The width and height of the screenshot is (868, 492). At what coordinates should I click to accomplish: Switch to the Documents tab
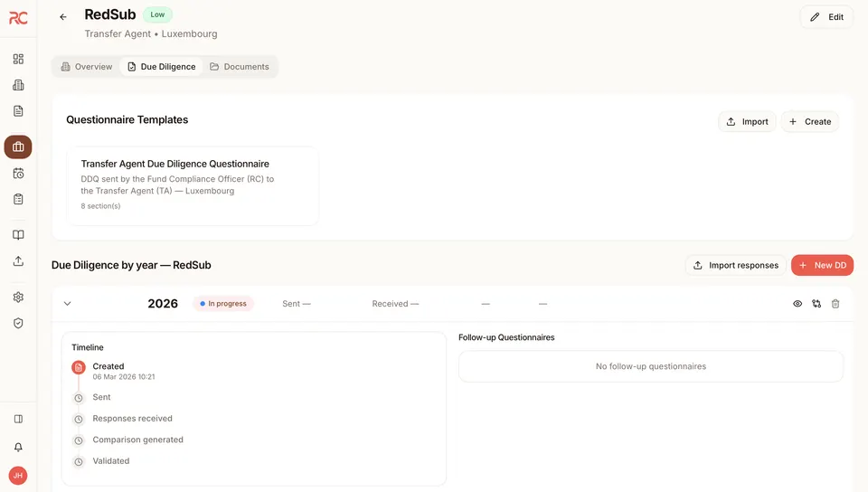(x=239, y=66)
